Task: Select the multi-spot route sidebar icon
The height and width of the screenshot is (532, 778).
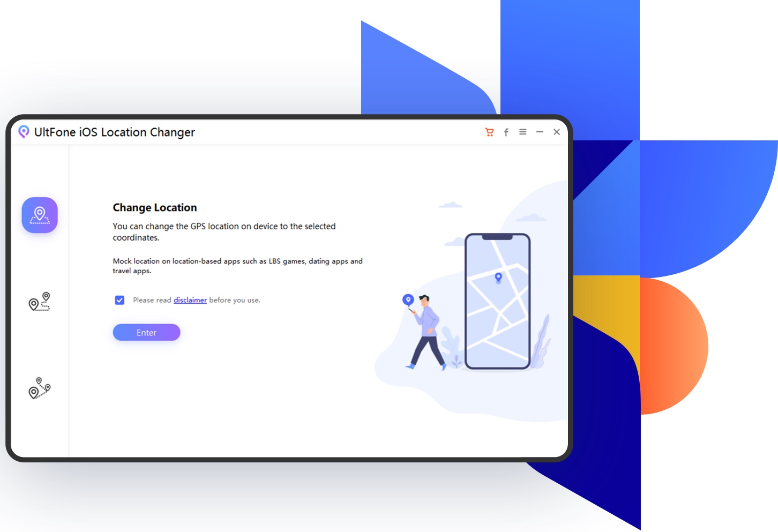Action: 39,388
